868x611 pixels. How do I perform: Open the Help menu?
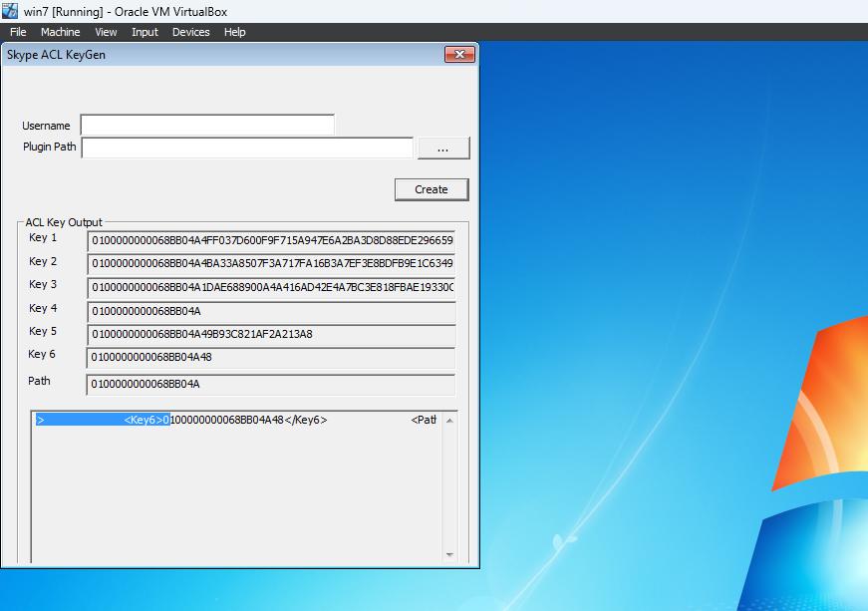coord(235,32)
